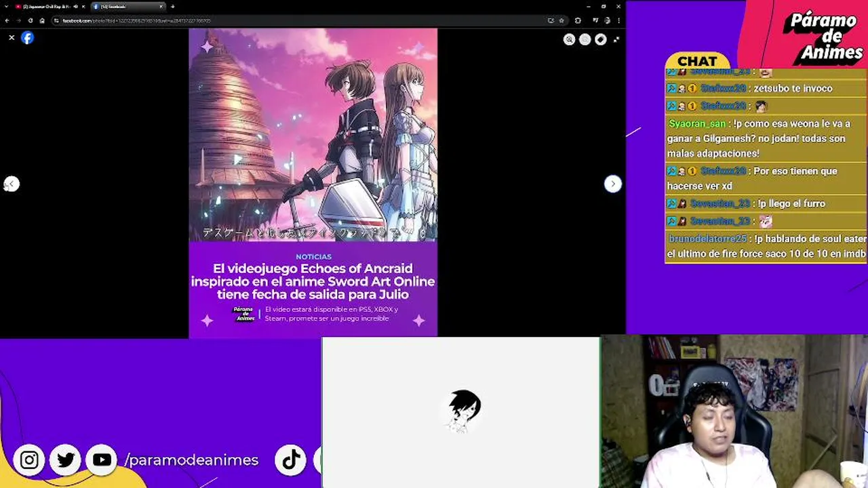Click the CHAT header label
Image resolution: width=868 pixels, height=488 pixels.
pos(697,62)
